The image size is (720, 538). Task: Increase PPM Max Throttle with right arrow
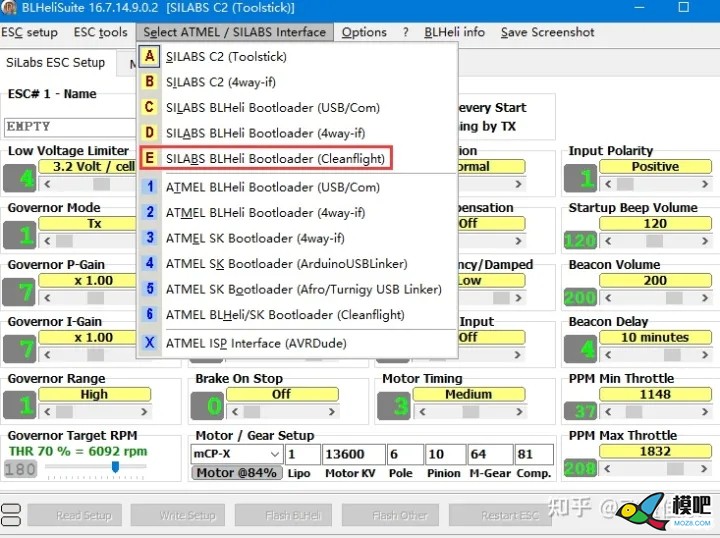[704, 469]
